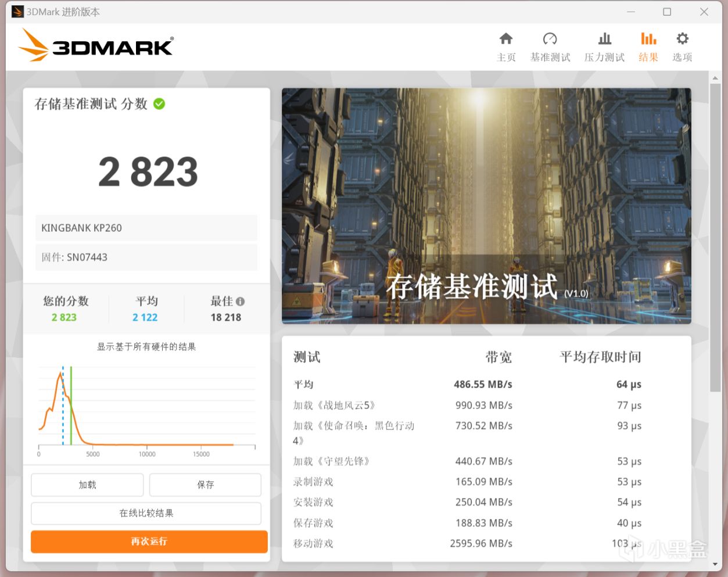
Task: Click the green valid-score checkmark icon
Action: coord(159,104)
